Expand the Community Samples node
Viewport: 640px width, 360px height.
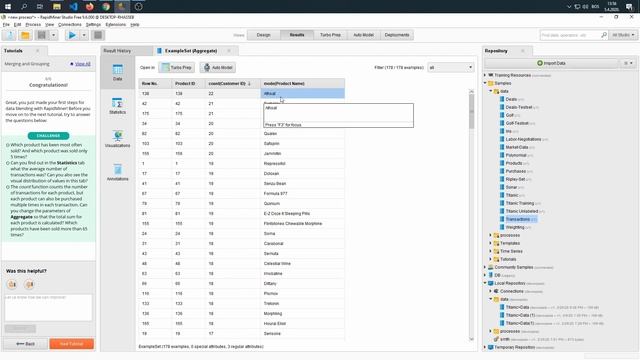click(x=485, y=267)
